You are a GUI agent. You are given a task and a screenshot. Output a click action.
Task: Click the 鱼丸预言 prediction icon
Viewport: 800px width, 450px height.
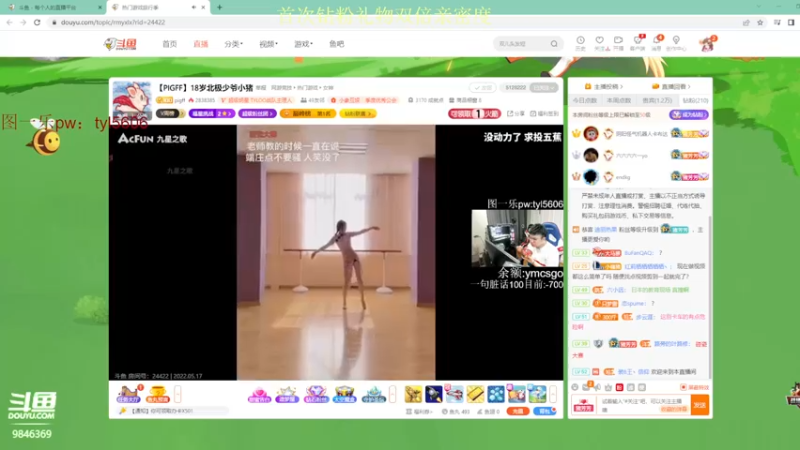(157, 394)
